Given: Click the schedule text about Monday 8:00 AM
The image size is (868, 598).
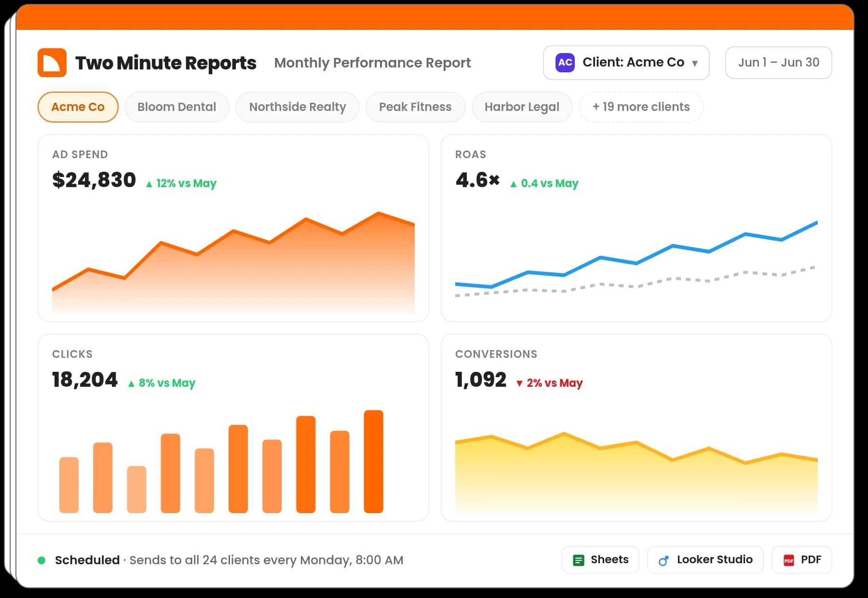Looking at the screenshot, I should (266, 560).
